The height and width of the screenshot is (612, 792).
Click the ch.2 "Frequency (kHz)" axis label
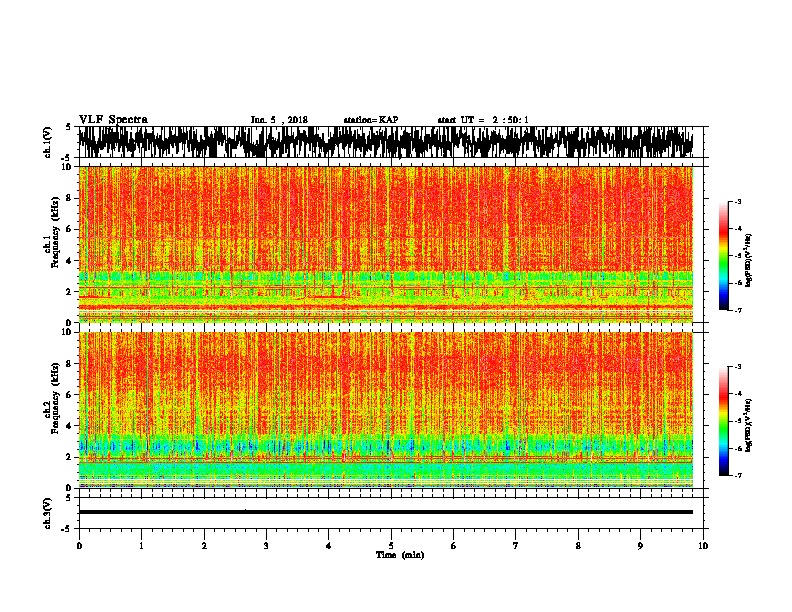tap(55, 398)
